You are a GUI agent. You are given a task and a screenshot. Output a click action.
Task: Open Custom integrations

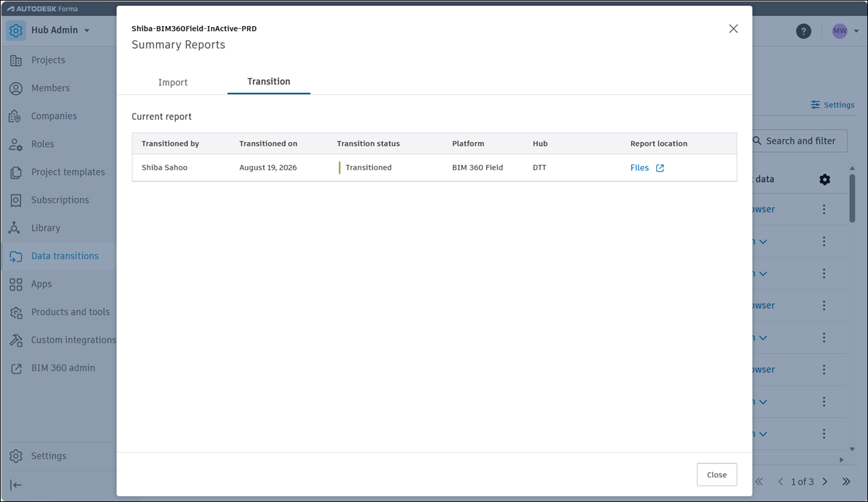73,340
